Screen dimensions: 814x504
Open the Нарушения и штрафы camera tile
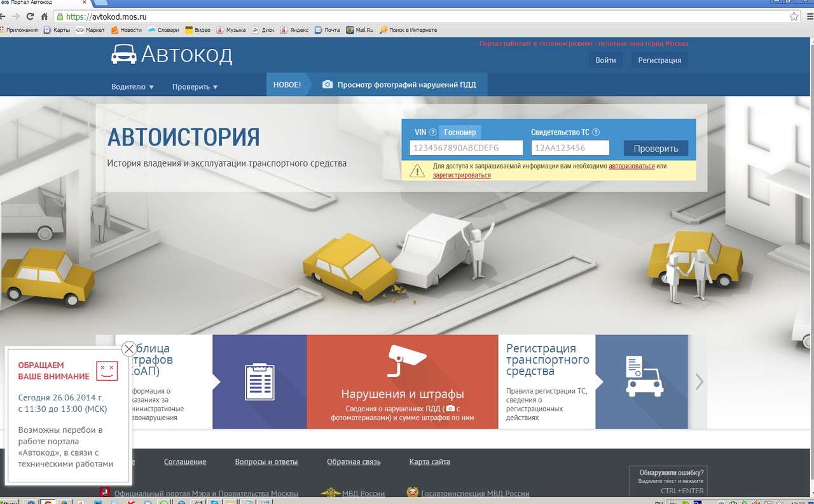(402, 381)
